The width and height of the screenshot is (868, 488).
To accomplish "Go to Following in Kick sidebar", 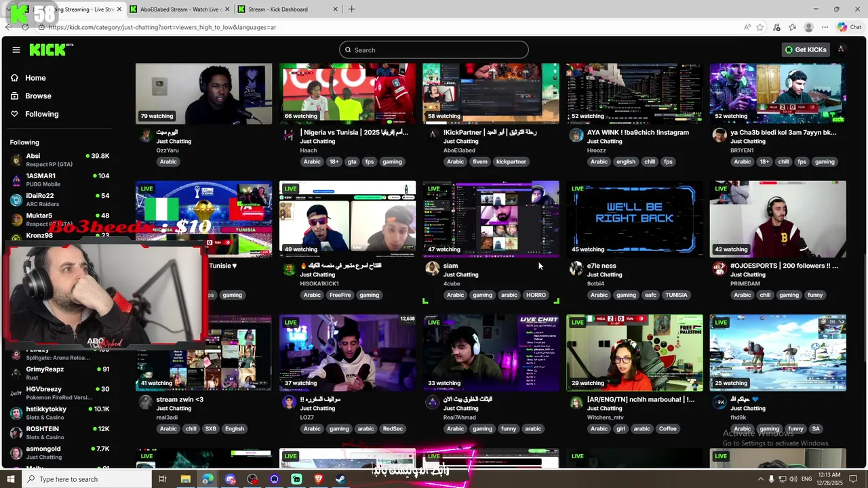I will (x=42, y=114).
